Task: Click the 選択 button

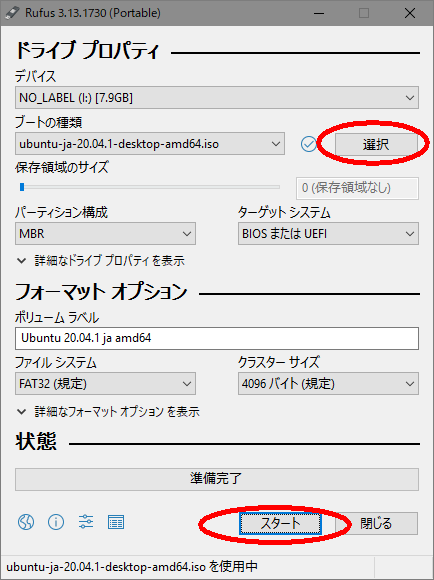Action: pos(376,144)
